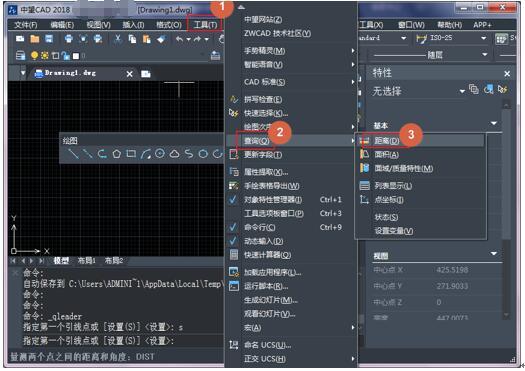Select the Revision Cloud tool in the 绘图 toolbar
This screenshot has height=371, width=525.
pos(174,154)
